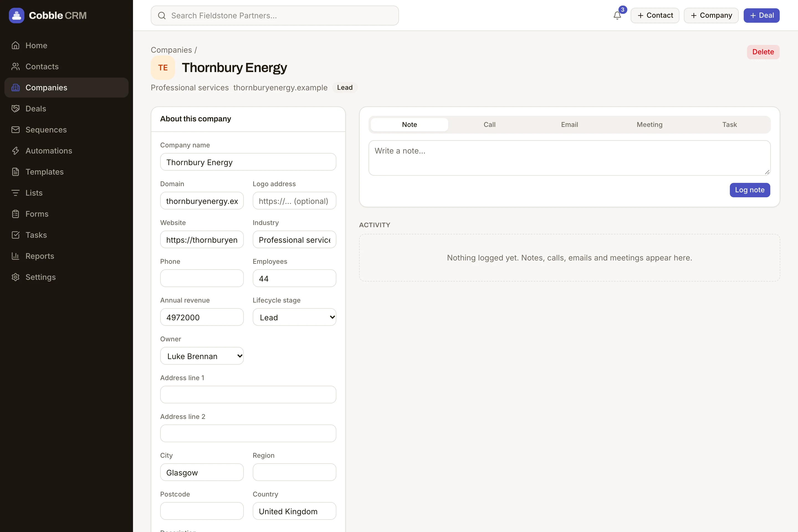Focus the Search Fieldstone Partners field
798x532 pixels.
[x=275, y=16]
